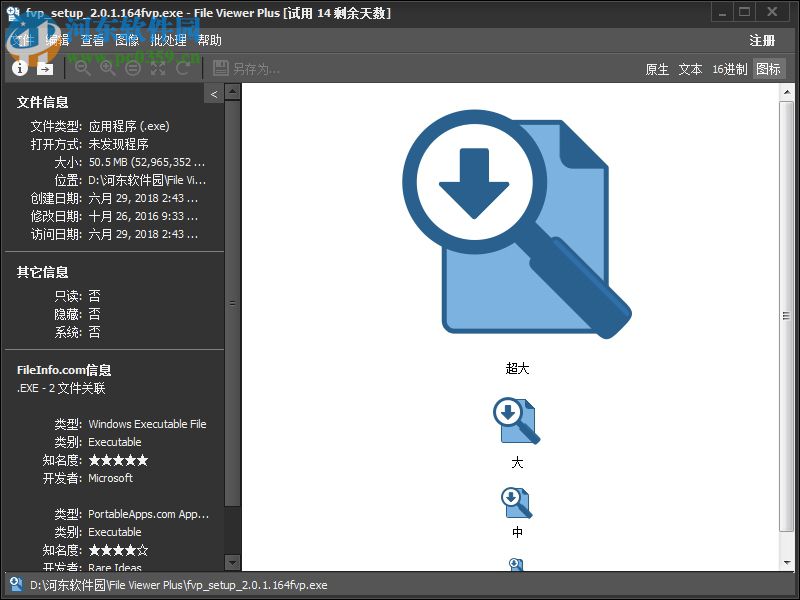Click the fit-to-window view icon
This screenshot has width=800, height=600.
157,69
